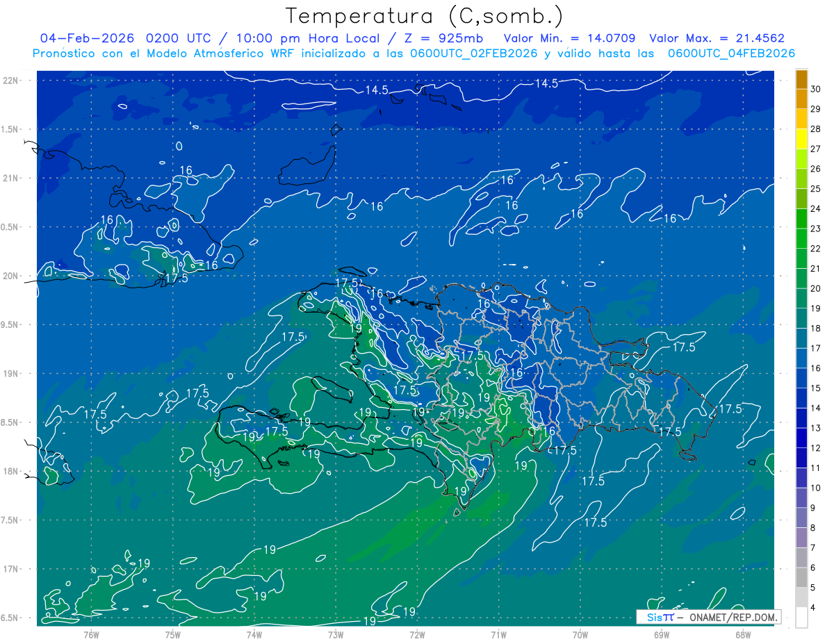The width and height of the screenshot is (834, 644).
Task: Click the brown-orange swatch above label 30
Action: pos(801,79)
